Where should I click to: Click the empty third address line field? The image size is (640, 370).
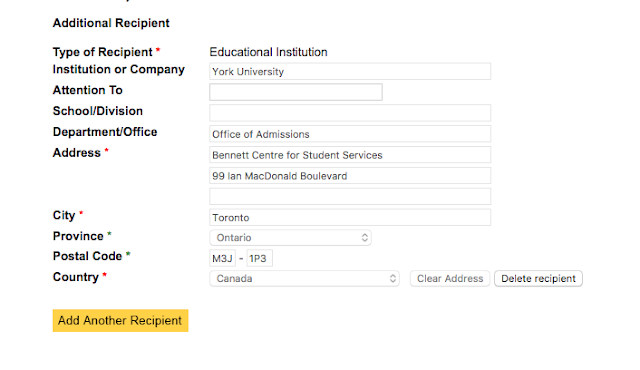pyautogui.click(x=350, y=197)
